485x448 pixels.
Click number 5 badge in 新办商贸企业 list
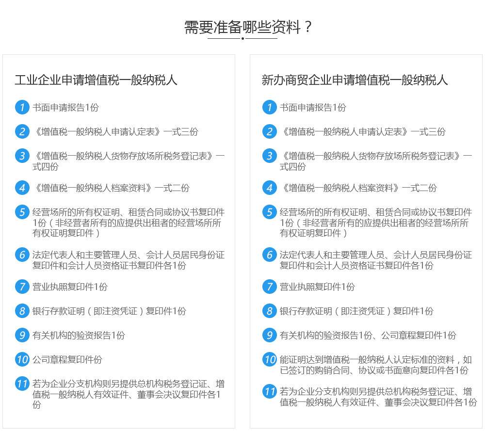(x=269, y=212)
